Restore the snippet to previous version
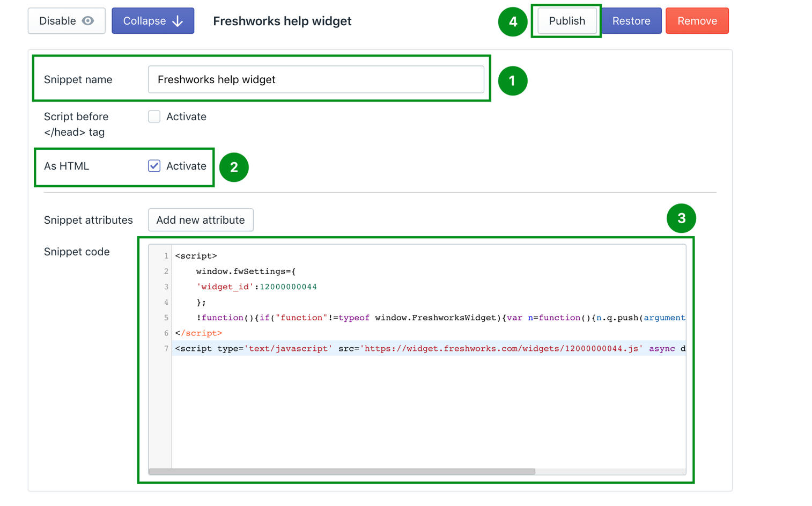812x506 pixels. [x=631, y=21]
